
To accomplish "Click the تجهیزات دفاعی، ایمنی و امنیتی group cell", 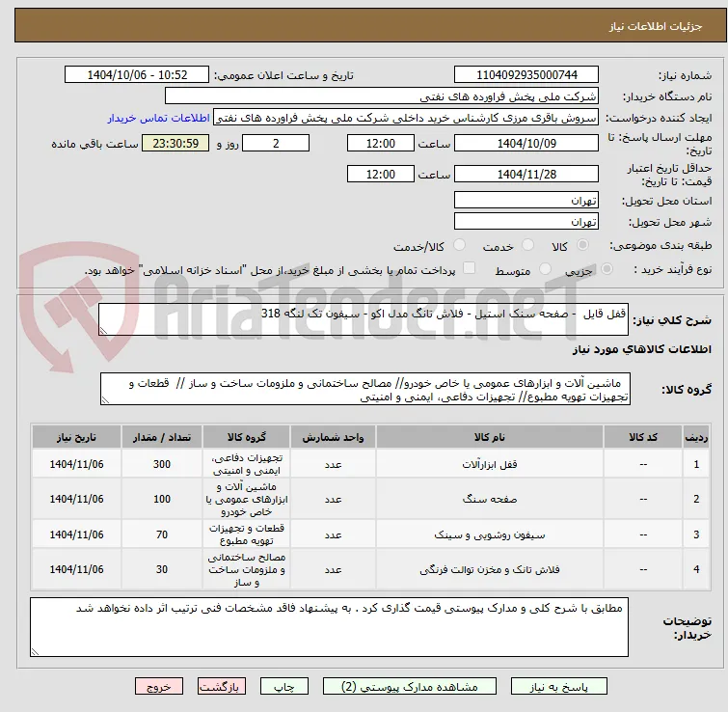I will 247,464.
